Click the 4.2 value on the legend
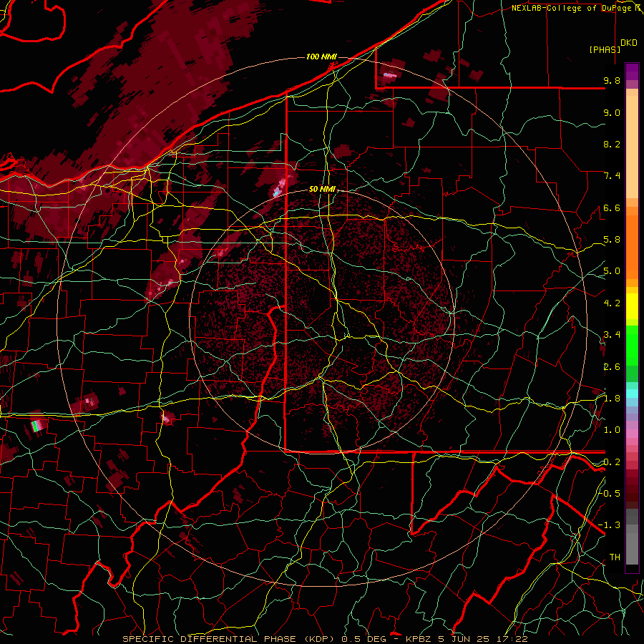Image resolution: width=644 pixels, height=644 pixels. coord(612,303)
